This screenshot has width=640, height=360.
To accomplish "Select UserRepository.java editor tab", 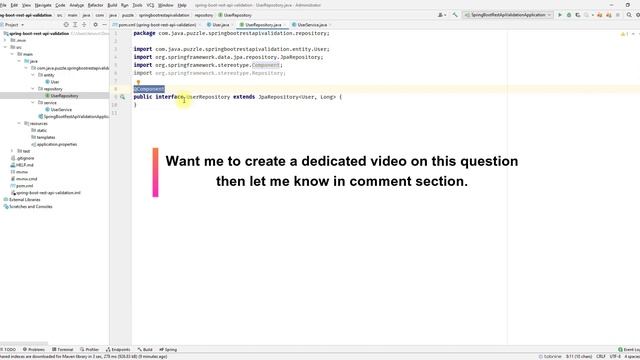I will 263,25.
